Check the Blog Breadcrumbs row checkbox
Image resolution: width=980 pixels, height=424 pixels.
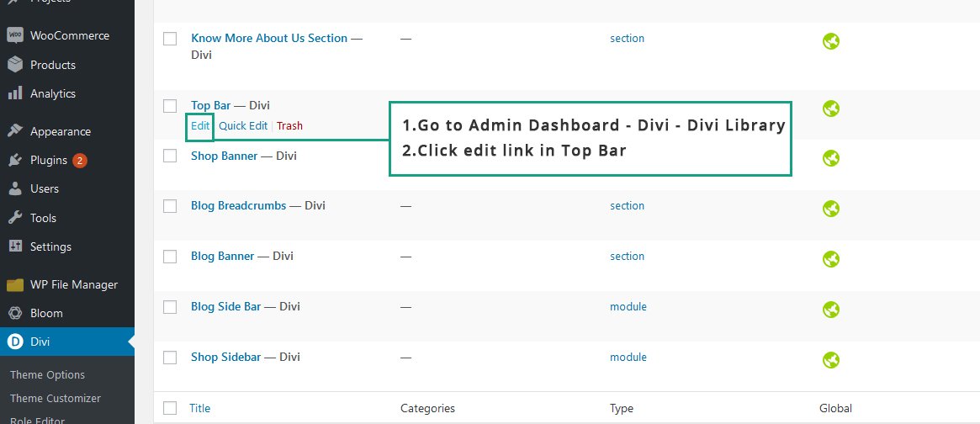[x=170, y=206]
